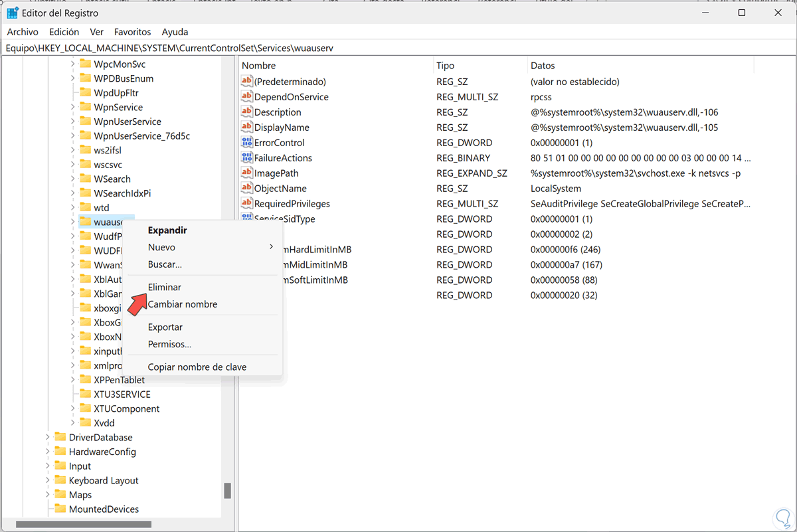Image resolution: width=797 pixels, height=532 pixels.
Task: Select Eliminar in the context menu
Action: 165,287
